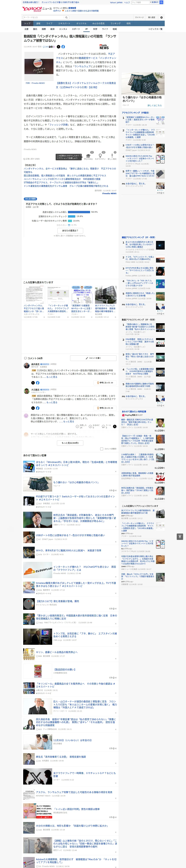Click the あなたの意見は？ button
Viewport: 186px width, 868px height.
tap(70, 230)
